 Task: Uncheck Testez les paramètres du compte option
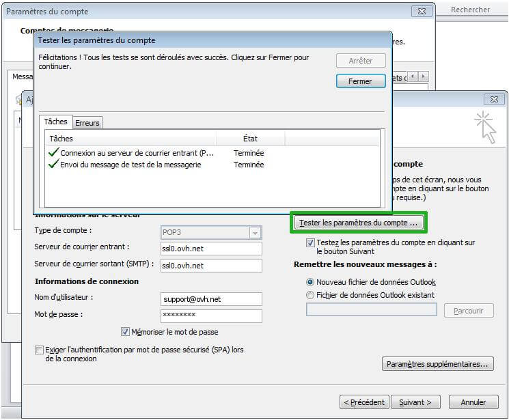(311, 242)
